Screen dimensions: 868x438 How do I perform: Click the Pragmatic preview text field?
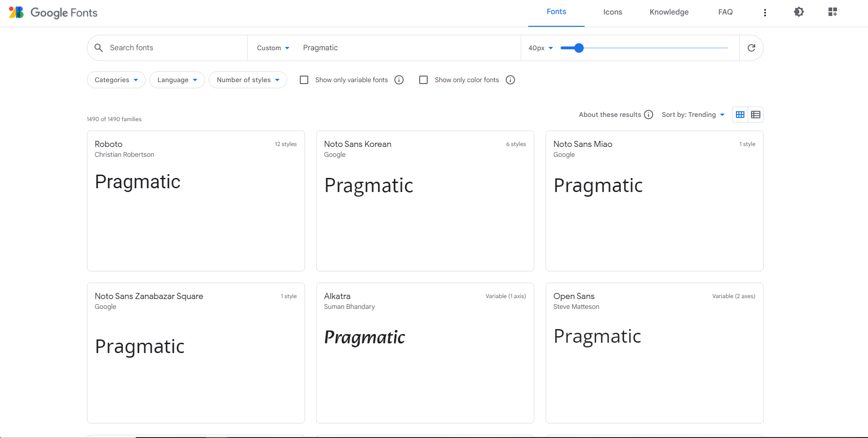pyautogui.click(x=409, y=48)
